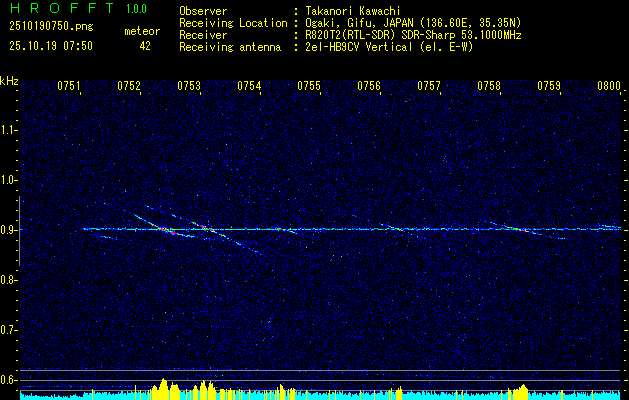Click the Observer field label
The height and width of the screenshot is (400, 629).
click(x=203, y=11)
